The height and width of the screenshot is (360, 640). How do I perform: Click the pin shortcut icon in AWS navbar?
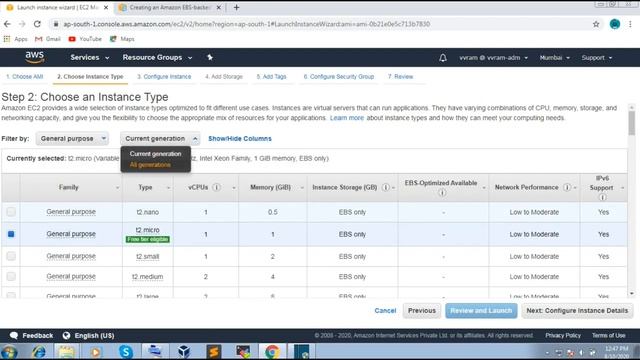(x=210, y=58)
